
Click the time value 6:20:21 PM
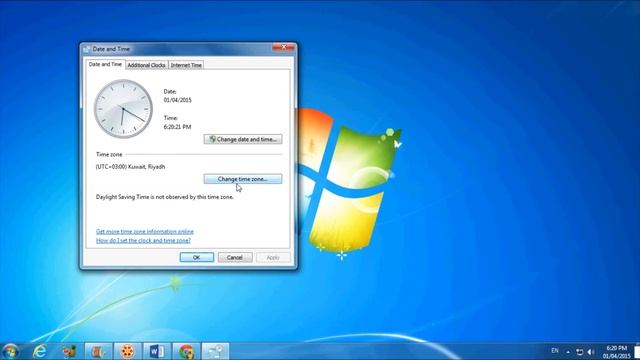[177, 127]
